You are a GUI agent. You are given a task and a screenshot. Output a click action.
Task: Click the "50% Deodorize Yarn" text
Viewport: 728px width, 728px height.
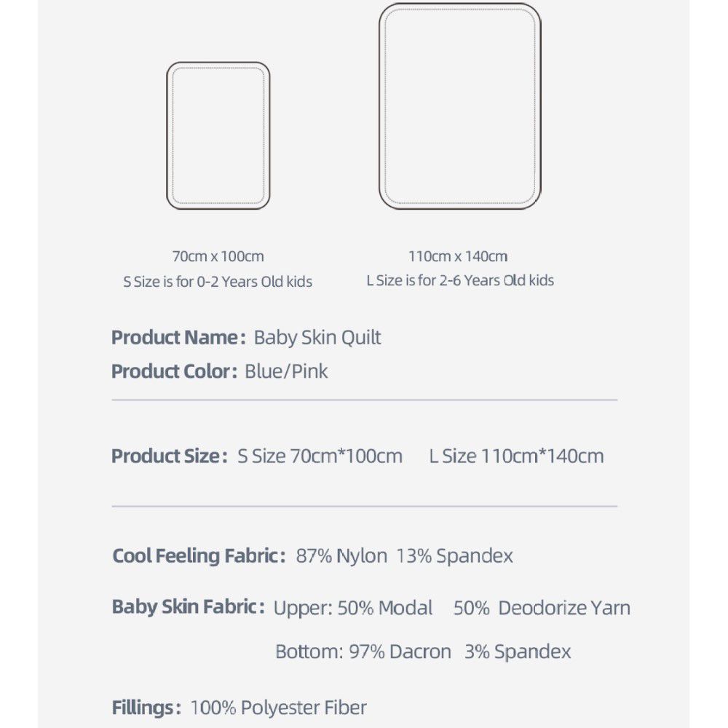[x=542, y=608]
